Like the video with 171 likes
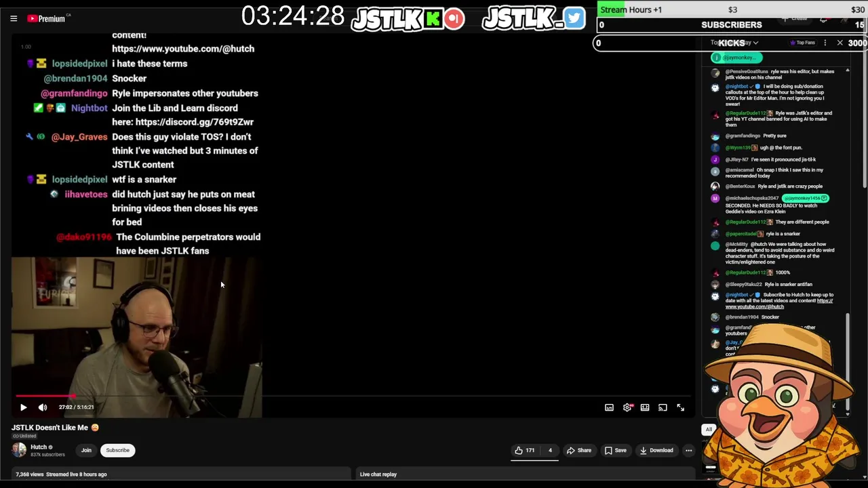Image resolution: width=868 pixels, height=488 pixels. pos(525,450)
